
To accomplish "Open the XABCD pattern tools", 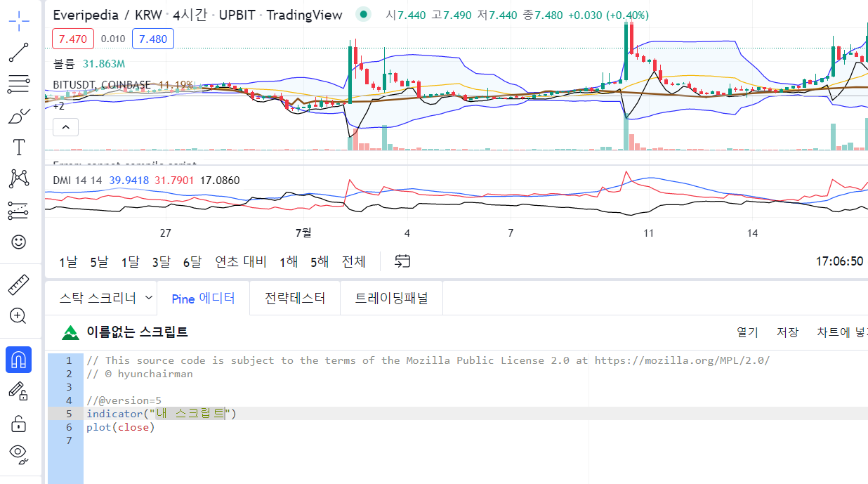I will (x=19, y=178).
